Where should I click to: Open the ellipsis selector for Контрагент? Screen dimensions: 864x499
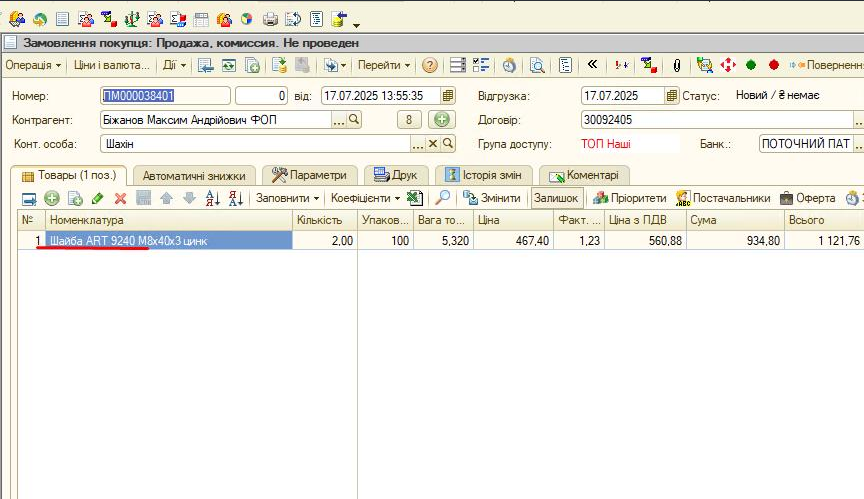(339, 120)
